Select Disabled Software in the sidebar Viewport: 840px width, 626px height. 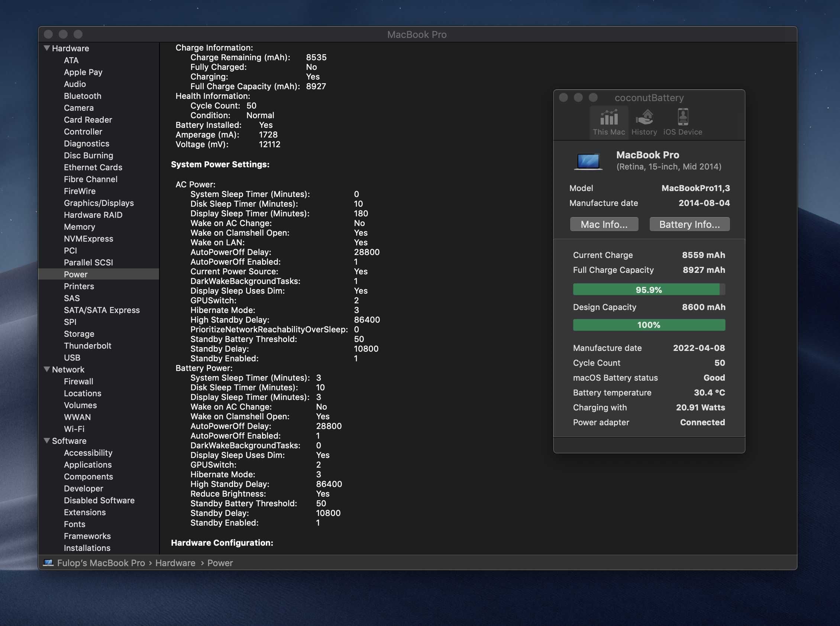[x=99, y=501]
